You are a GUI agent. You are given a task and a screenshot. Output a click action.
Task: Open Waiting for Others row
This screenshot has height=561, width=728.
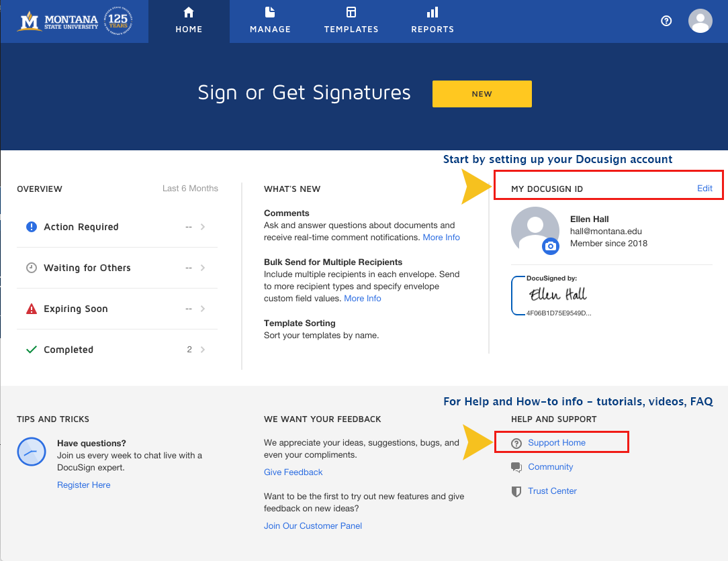[x=117, y=268]
